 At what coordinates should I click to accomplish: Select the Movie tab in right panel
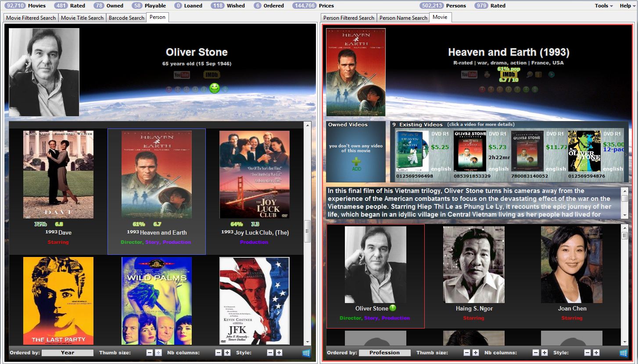coord(440,17)
